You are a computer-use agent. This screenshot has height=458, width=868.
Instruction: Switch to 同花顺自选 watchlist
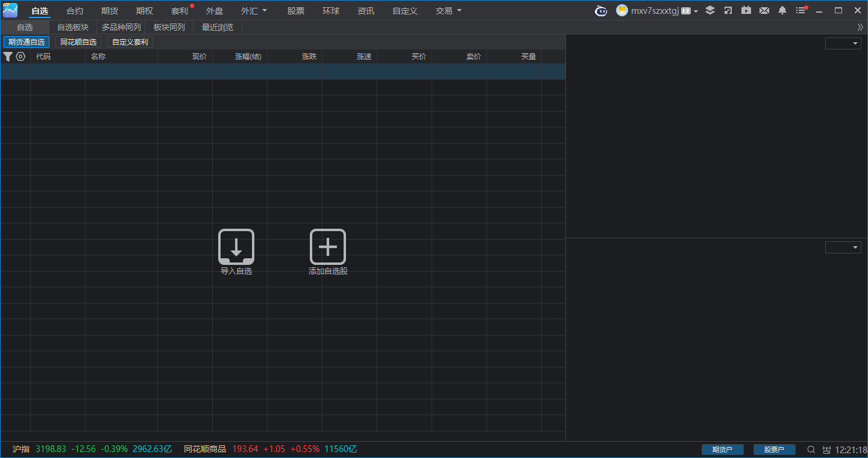[x=78, y=42]
